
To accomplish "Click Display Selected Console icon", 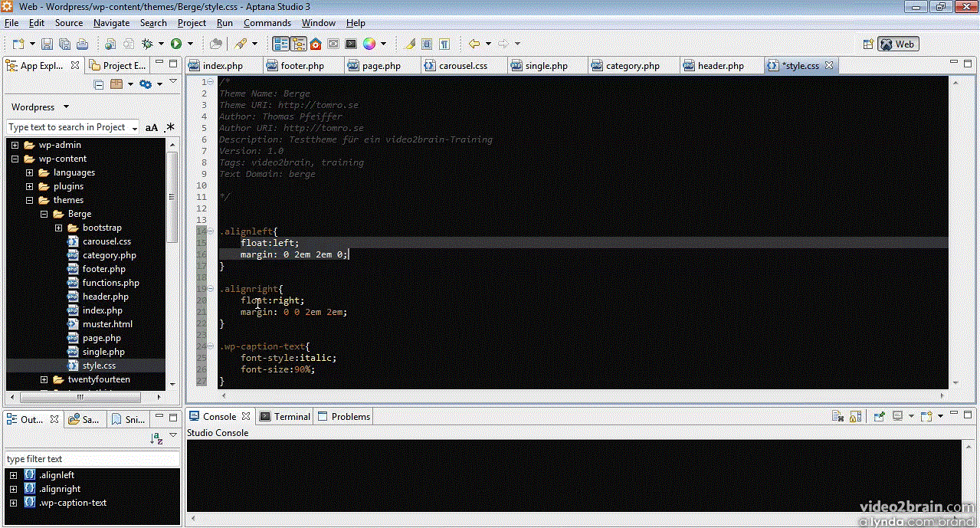I will (x=897, y=417).
